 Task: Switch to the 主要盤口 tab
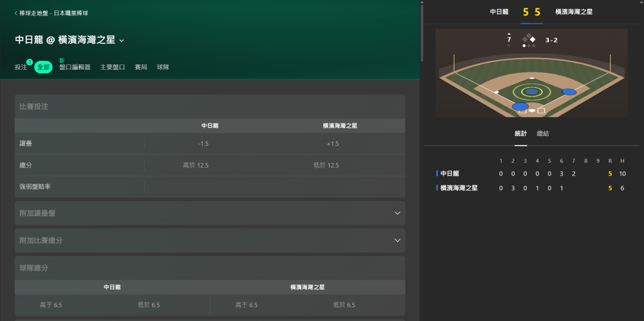click(x=113, y=67)
